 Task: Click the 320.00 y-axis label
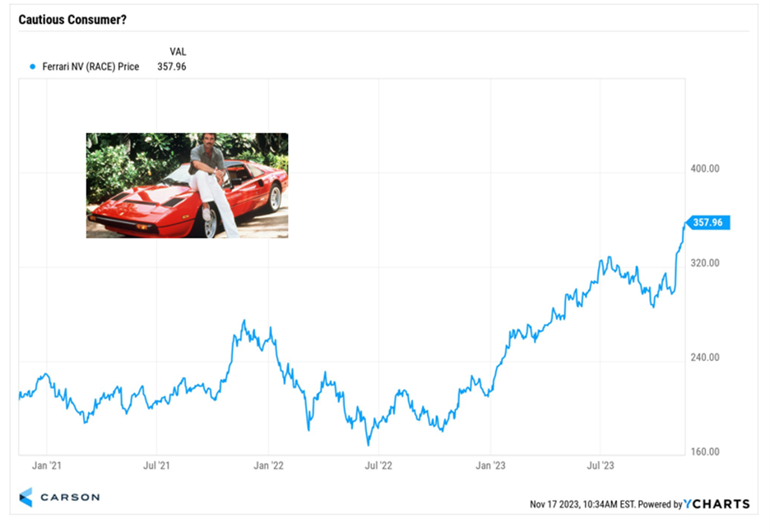[x=706, y=263]
